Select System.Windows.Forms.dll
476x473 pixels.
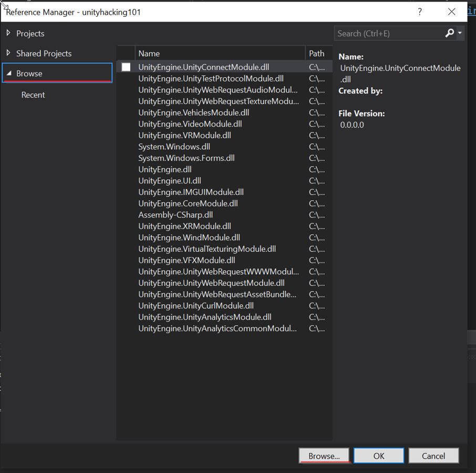[x=224, y=158]
